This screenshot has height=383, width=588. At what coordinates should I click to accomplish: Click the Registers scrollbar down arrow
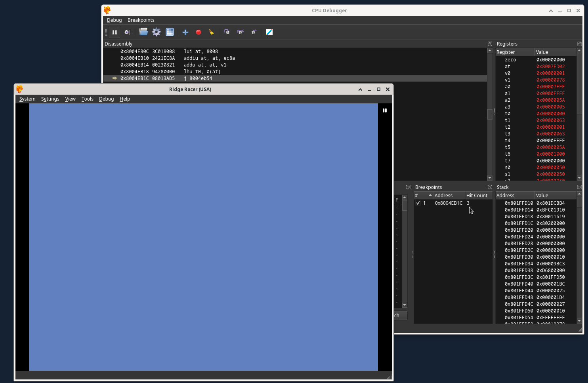pos(579,178)
